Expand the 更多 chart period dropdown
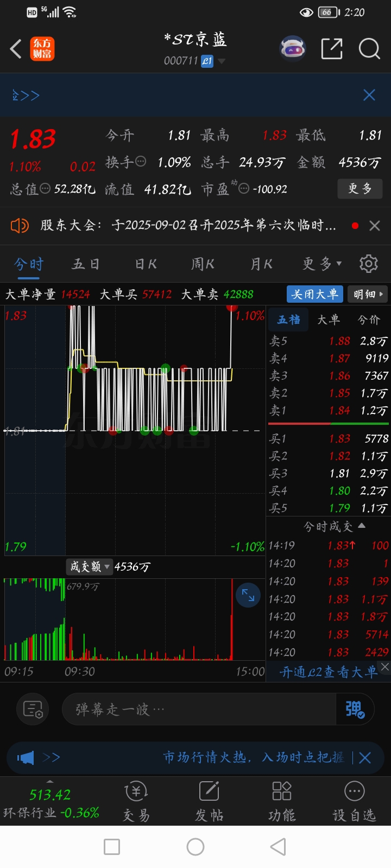 [x=322, y=264]
